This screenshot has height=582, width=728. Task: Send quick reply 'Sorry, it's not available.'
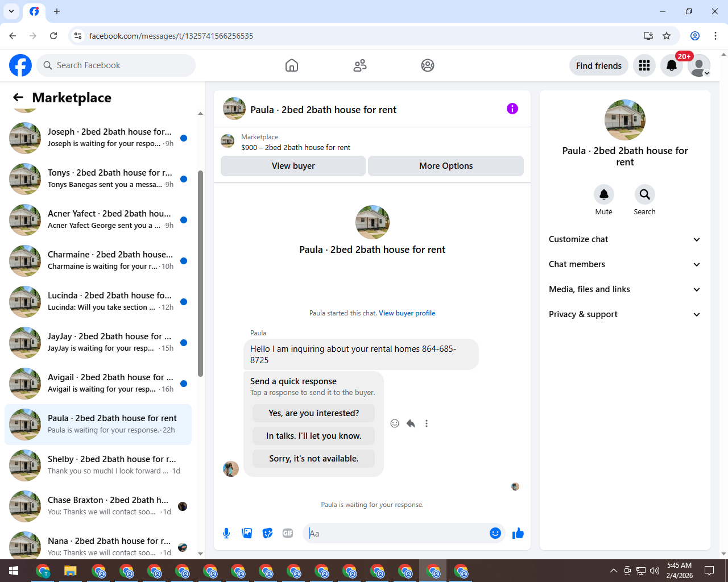pos(314,459)
